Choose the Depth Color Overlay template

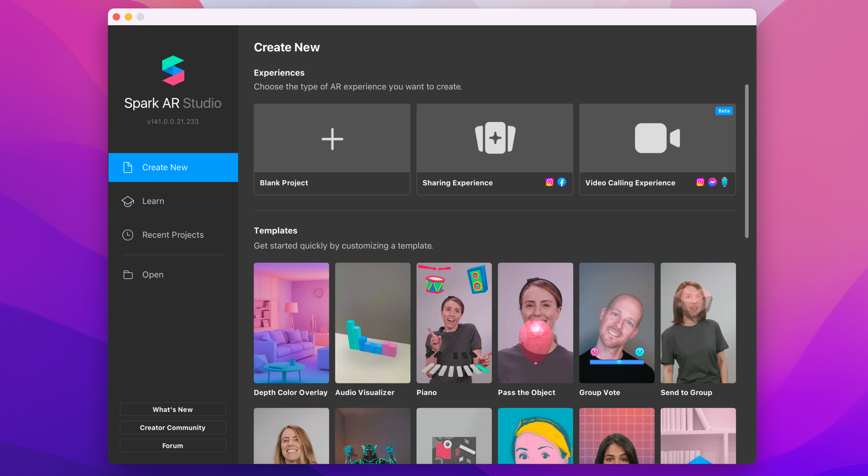tap(291, 323)
